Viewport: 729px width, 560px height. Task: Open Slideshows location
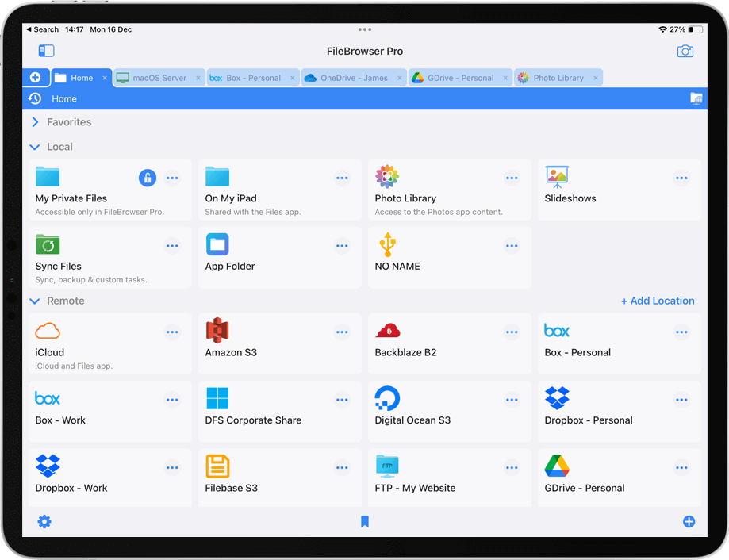pos(620,190)
